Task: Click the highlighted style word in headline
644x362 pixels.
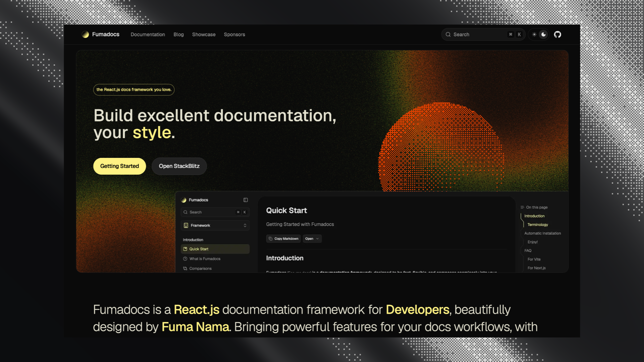Action: [152, 133]
